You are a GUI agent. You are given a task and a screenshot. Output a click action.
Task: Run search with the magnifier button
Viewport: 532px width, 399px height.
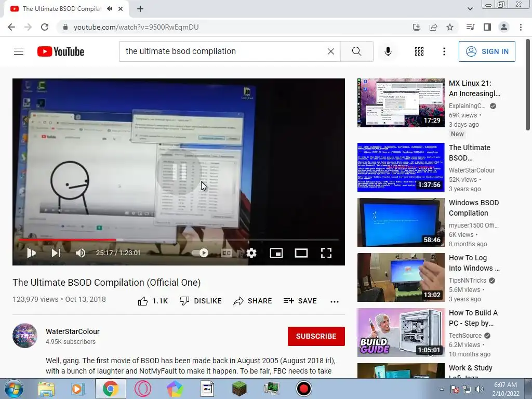pos(356,51)
